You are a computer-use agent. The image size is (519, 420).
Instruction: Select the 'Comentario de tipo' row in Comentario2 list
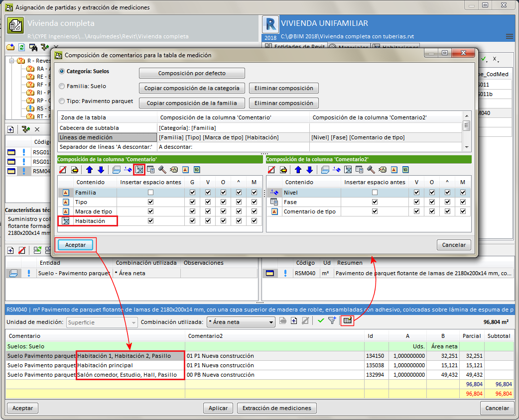tap(369, 211)
